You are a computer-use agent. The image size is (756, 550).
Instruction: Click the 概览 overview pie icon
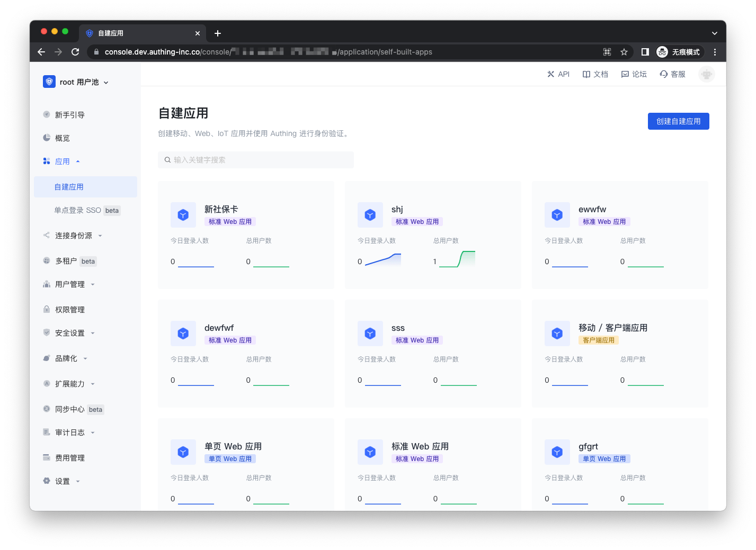pyautogui.click(x=47, y=138)
